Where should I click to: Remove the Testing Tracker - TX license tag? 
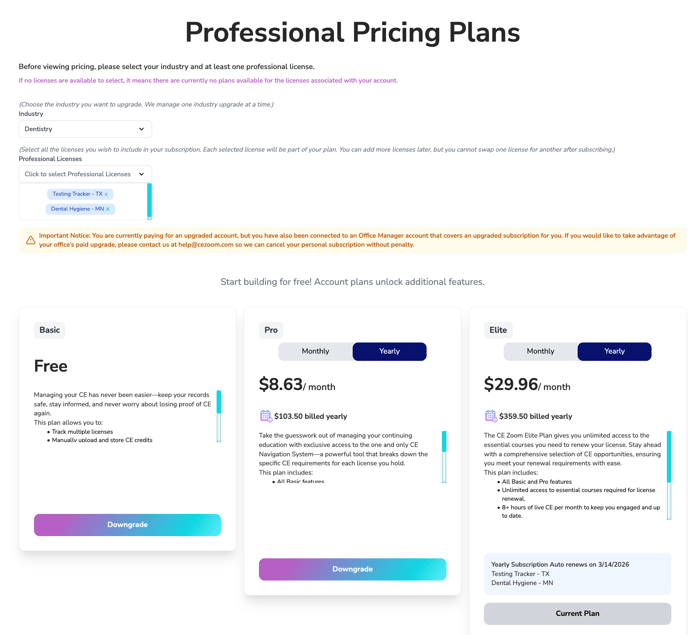click(x=106, y=194)
